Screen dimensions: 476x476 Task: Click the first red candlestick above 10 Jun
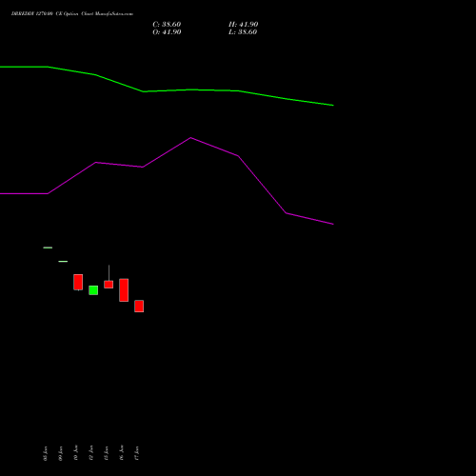[x=78, y=282]
